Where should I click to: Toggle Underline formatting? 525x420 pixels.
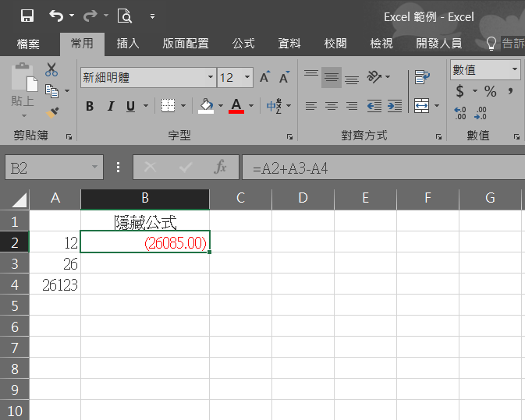tap(130, 106)
